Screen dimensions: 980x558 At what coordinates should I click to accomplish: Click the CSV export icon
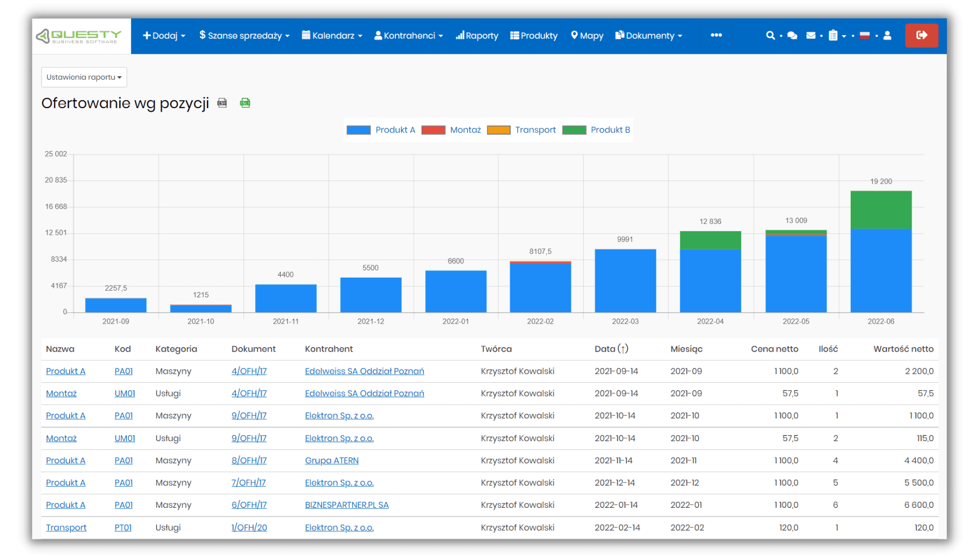[x=222, y=103]
